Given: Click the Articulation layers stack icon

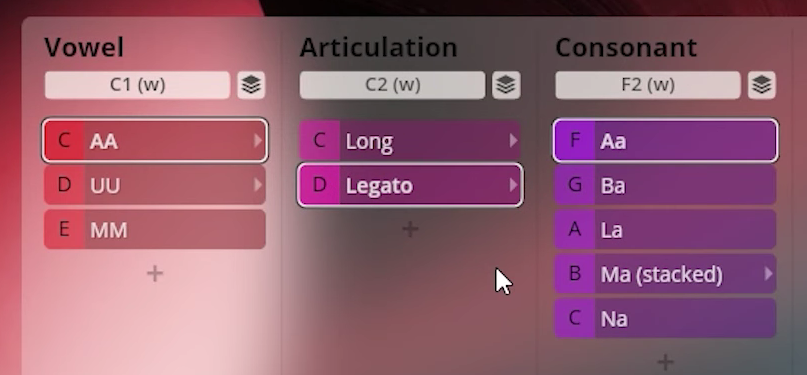Looking at the screenshot, I should coord(506,85).
